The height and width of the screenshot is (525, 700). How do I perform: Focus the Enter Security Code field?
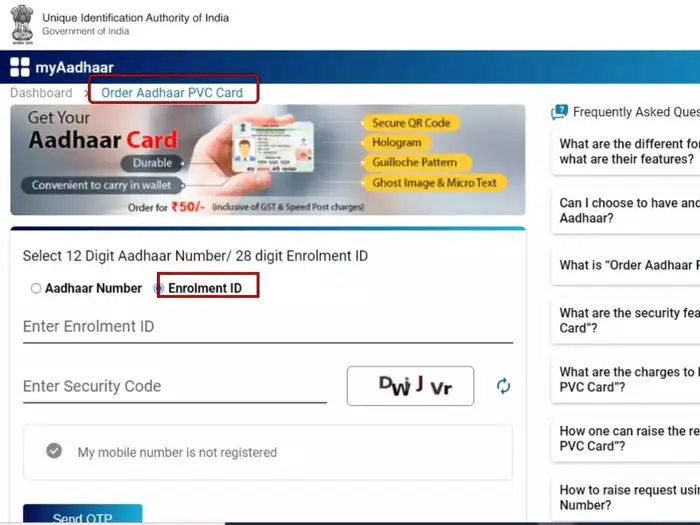[175, 387]
